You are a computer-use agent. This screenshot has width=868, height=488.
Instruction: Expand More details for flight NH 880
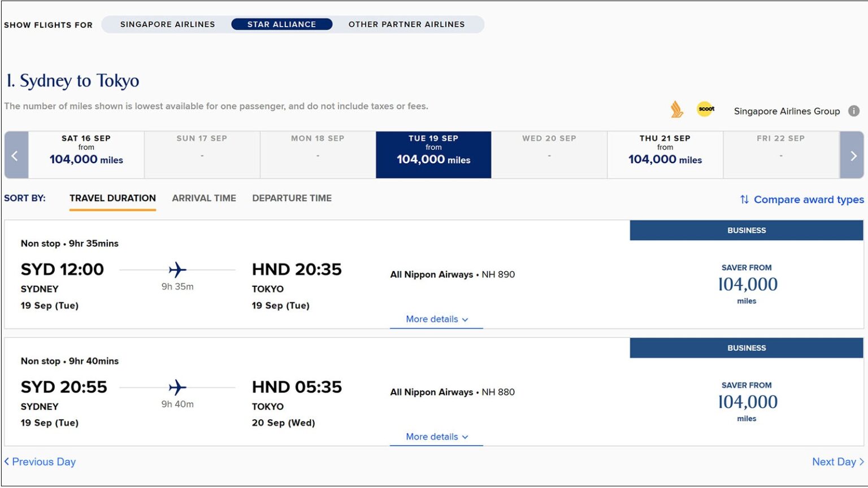[436, 436]
